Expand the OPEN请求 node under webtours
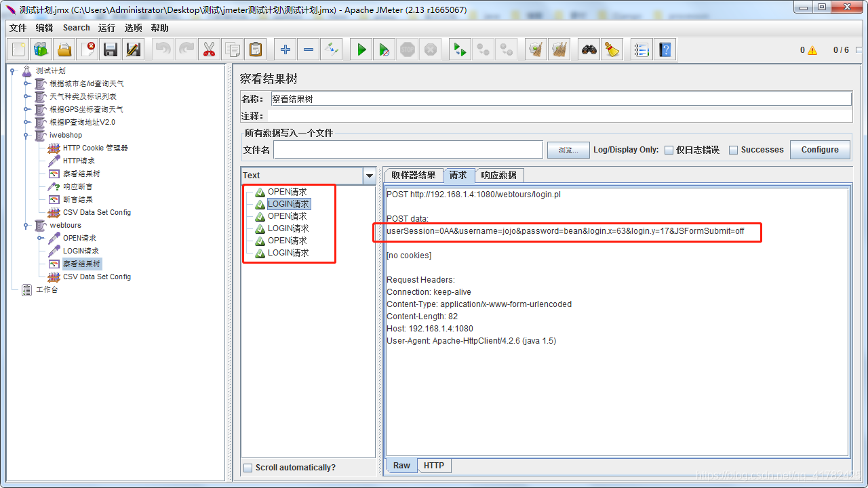 tap(40, 238)
